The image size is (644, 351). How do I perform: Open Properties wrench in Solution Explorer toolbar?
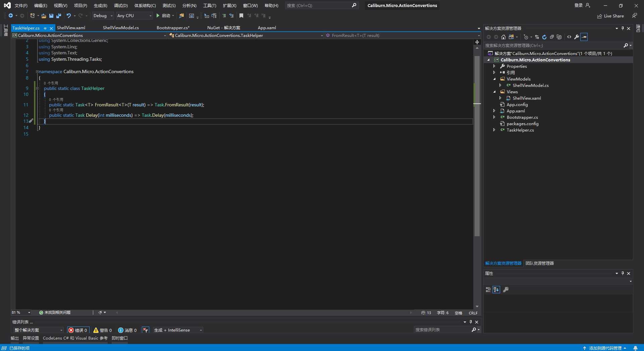point(577,37)
